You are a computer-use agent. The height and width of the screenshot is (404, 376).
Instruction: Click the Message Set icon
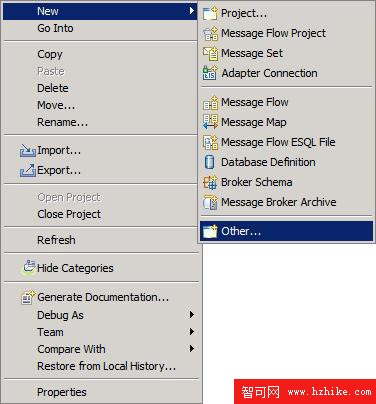pos(210,54)
